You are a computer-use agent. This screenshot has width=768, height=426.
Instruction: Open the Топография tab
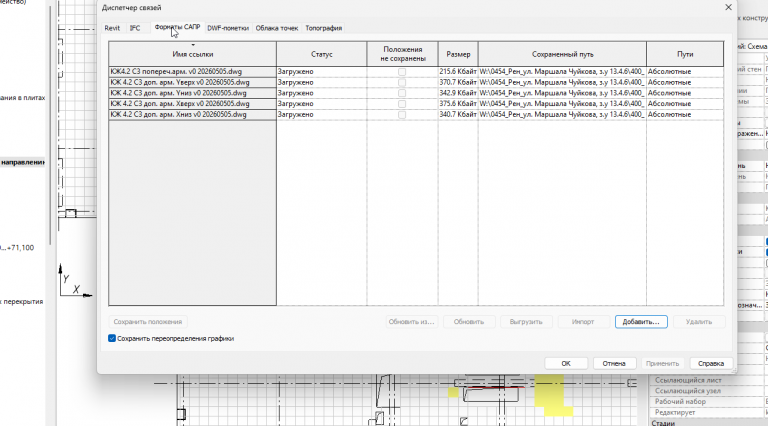pos(324,28)
